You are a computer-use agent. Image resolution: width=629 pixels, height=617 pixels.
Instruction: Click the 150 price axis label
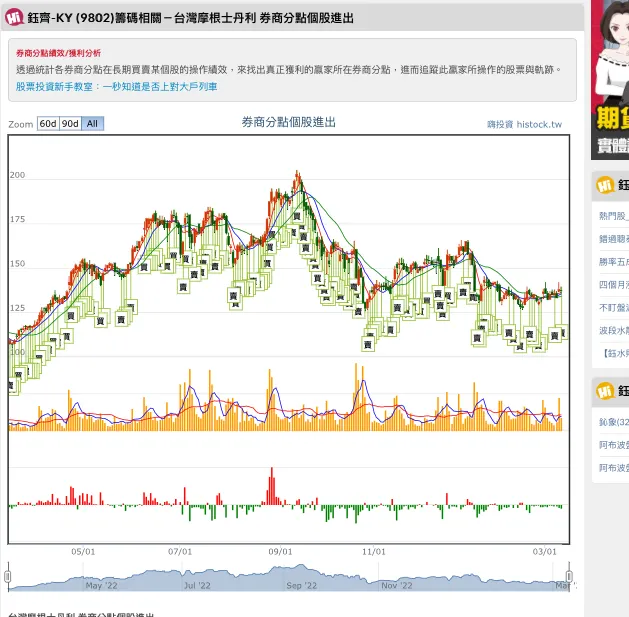click(17, 264)
